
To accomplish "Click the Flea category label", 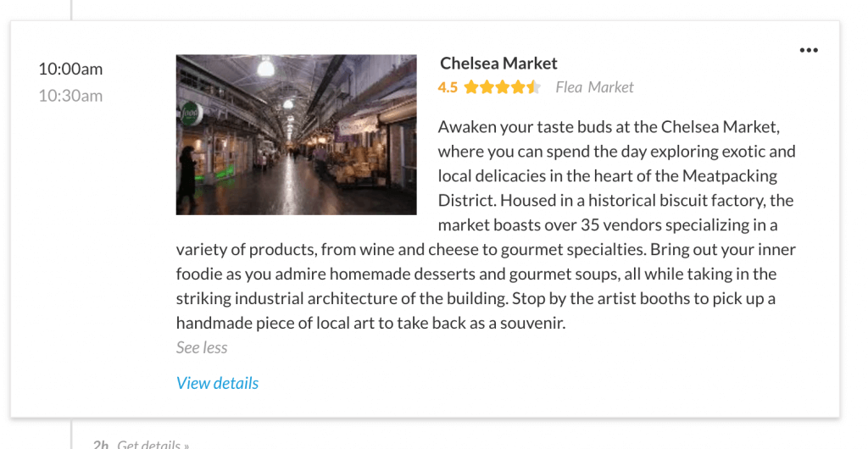I will pyautogui.click(x=569, y=87).
